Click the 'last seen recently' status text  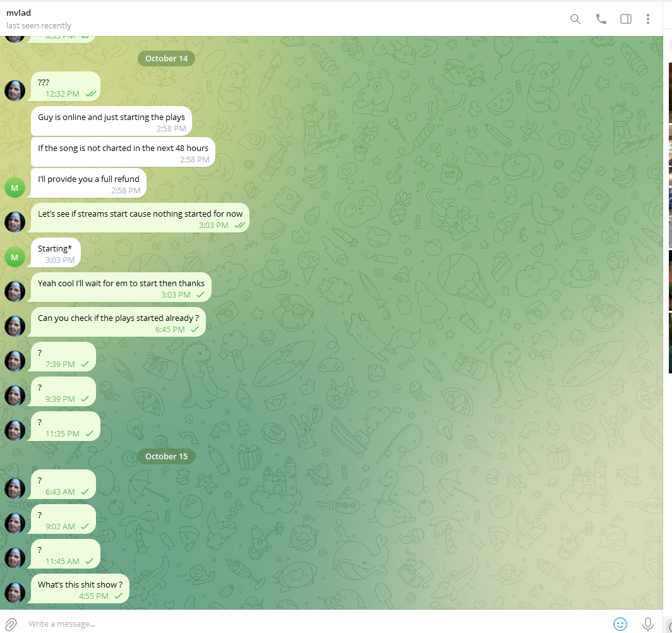pyautogui.click(x=39, y=26)
